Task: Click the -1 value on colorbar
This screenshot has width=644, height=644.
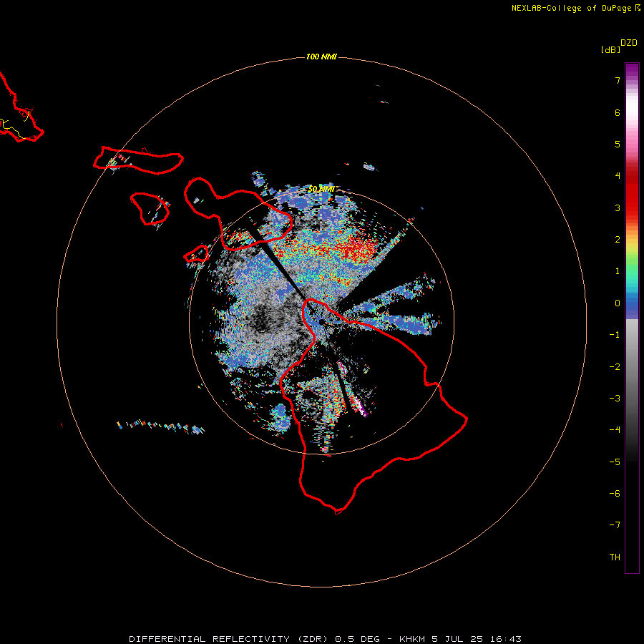Action: (x=615, y=335)
